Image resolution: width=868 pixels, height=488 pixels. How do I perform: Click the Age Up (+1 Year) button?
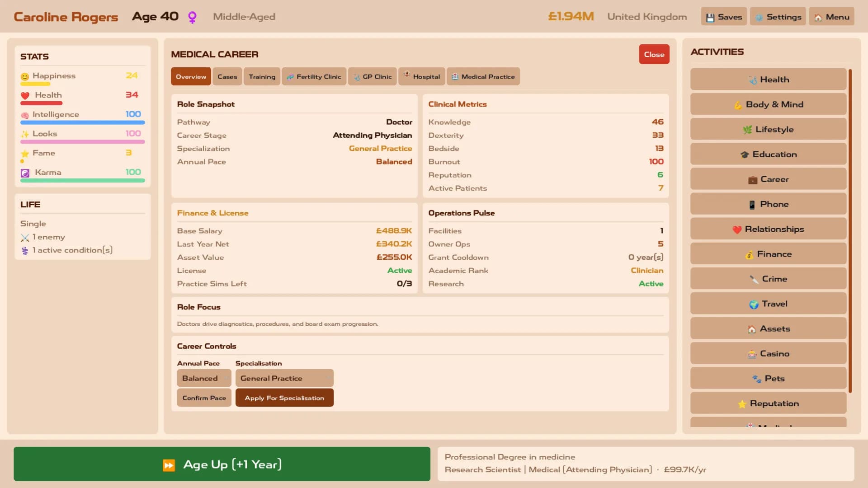click(222, 464)
